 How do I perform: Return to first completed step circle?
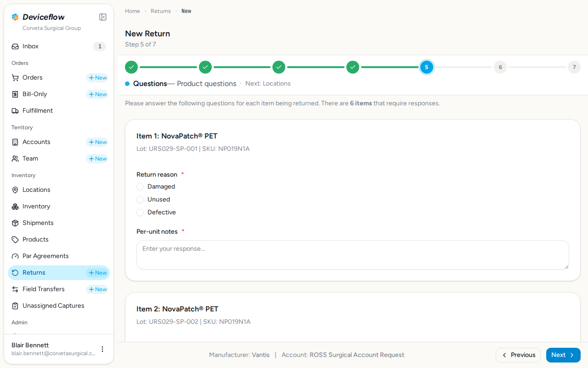(131, 67)
